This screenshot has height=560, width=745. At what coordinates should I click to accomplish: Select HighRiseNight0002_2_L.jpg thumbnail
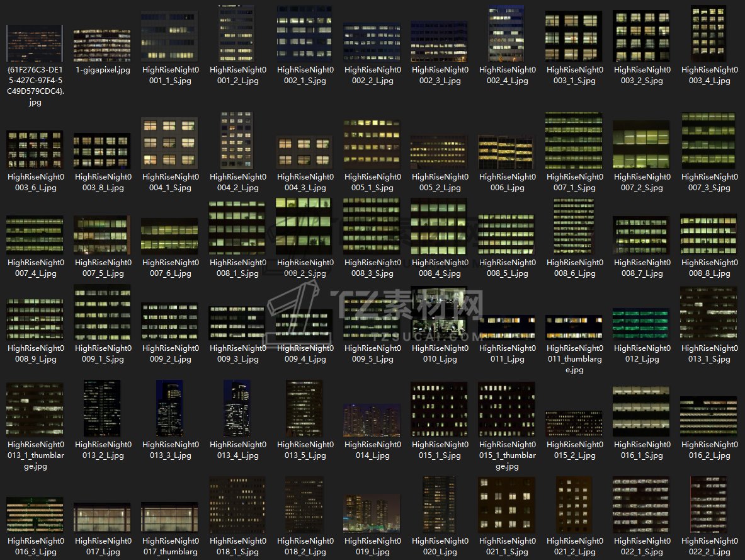pyautogui.click(x=372, y=42)
